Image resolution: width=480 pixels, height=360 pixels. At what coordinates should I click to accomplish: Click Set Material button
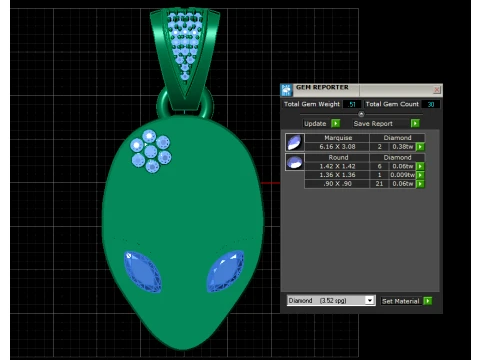click(x=401, y=301)
